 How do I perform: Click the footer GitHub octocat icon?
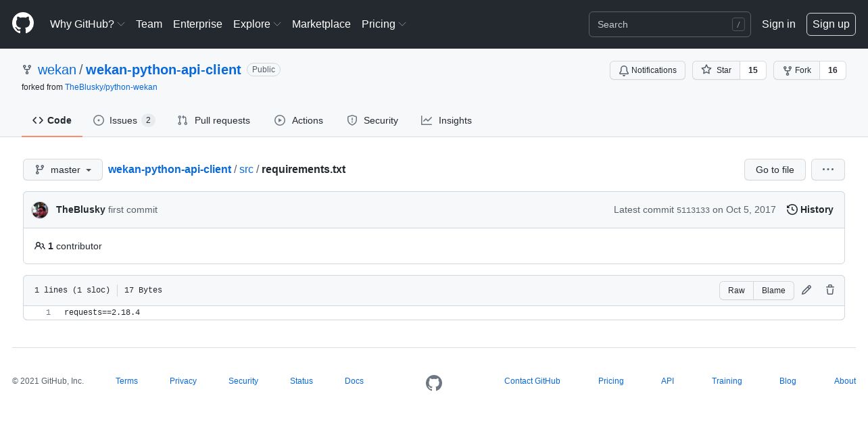pyautogui.click(x=434, y=383)
